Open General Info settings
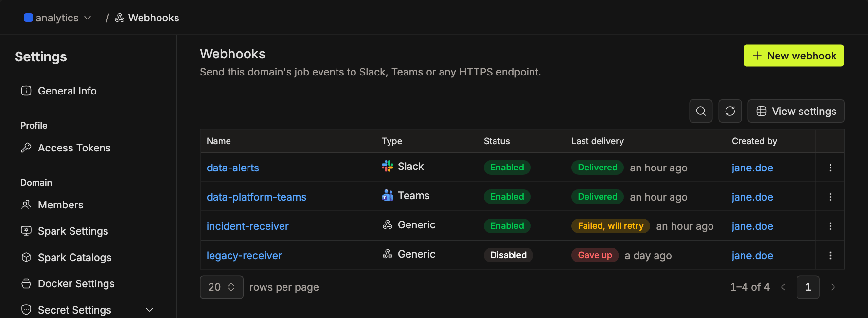This screenshot has height=318, width=868. [67, 91]
